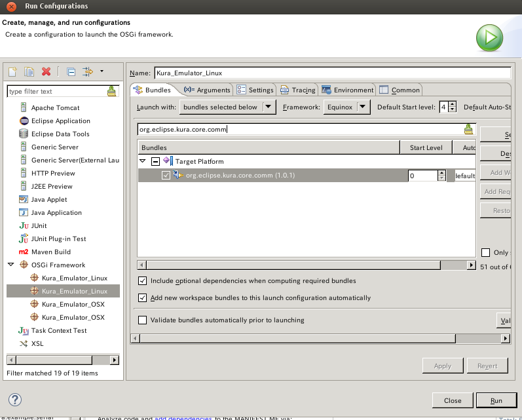Open the Framework Equinox dropdown
The height and width of the screenshot is (420, 522).
pyautogui.click(x=347, y=107)
